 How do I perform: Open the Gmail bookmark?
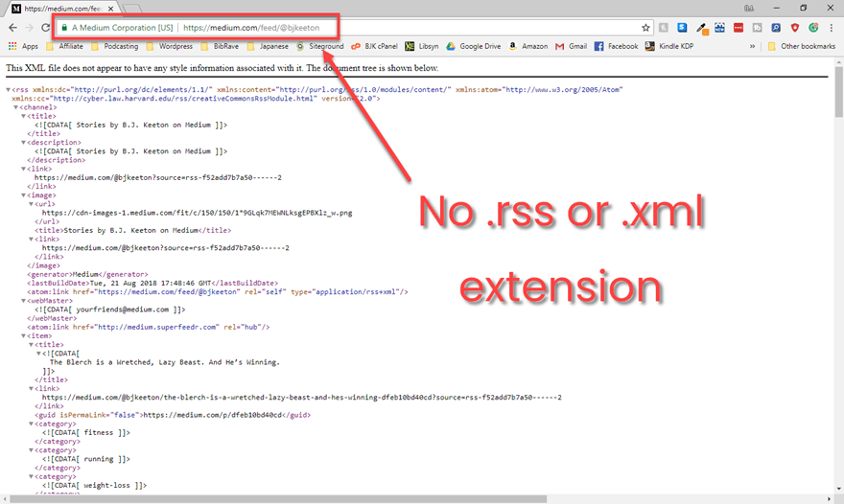coord(571,46)
